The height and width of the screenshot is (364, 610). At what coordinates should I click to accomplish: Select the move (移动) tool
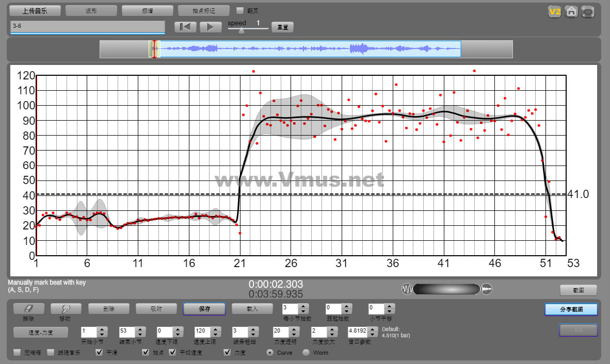pyautogui.click(x=66, y=309)
